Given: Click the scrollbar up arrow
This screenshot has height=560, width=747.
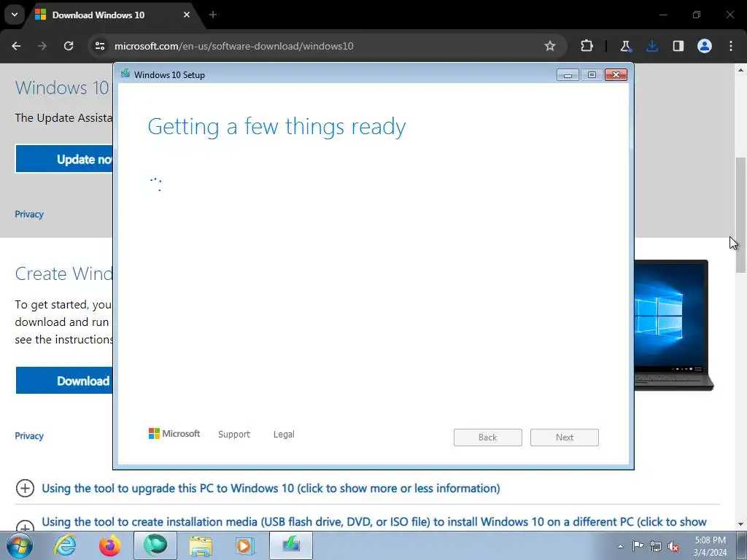Looking at the screenshot, I should pyautogui.click(x=740, y=70).
